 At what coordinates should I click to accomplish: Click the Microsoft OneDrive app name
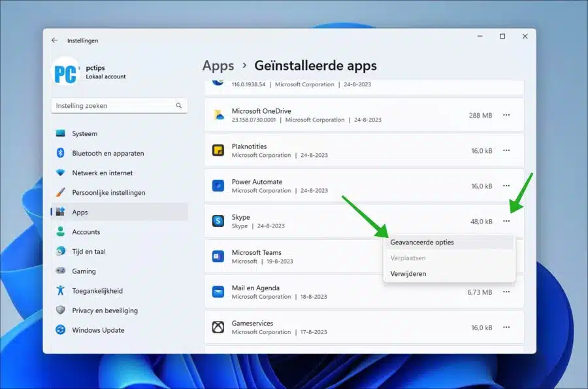(261, 111)
